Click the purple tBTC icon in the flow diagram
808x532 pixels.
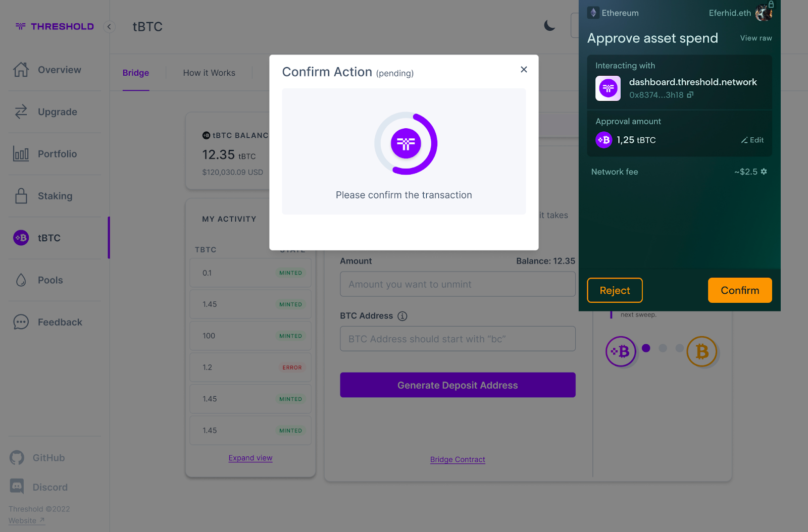621,351
